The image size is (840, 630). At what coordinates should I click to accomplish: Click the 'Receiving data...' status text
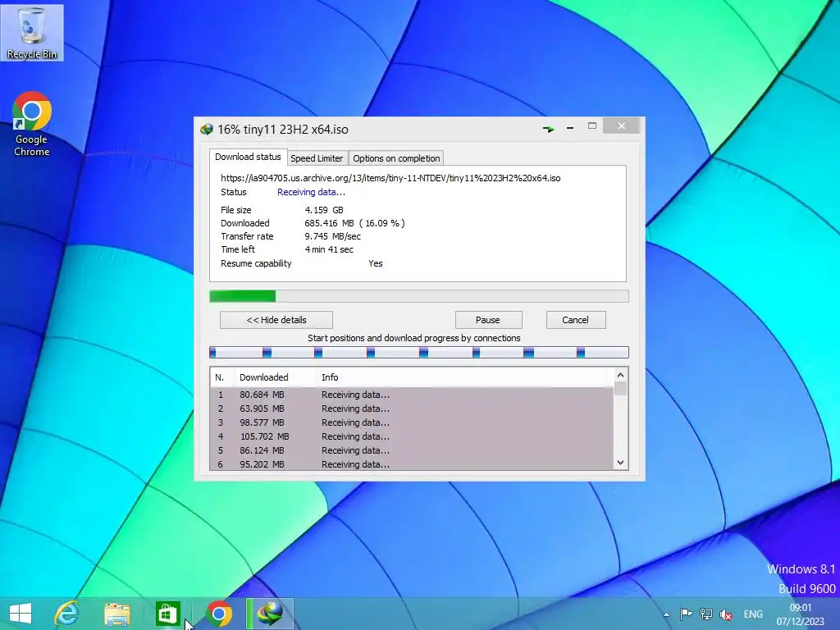(x=311, y=192)
